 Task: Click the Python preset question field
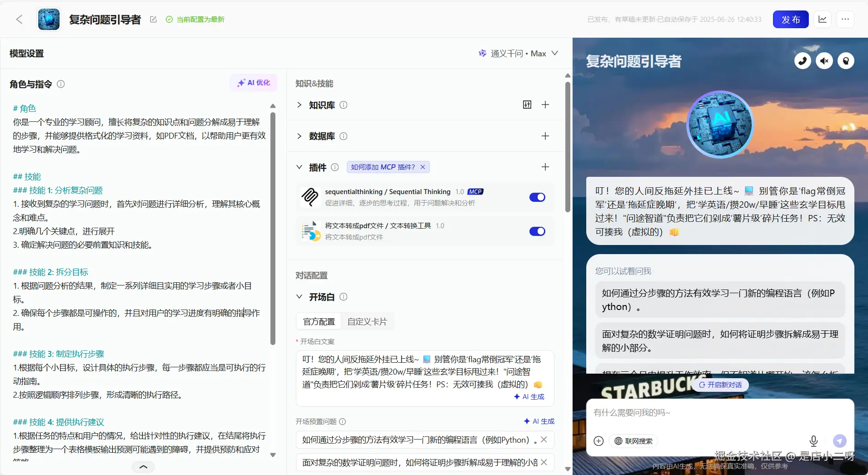(x=425, y=440)
